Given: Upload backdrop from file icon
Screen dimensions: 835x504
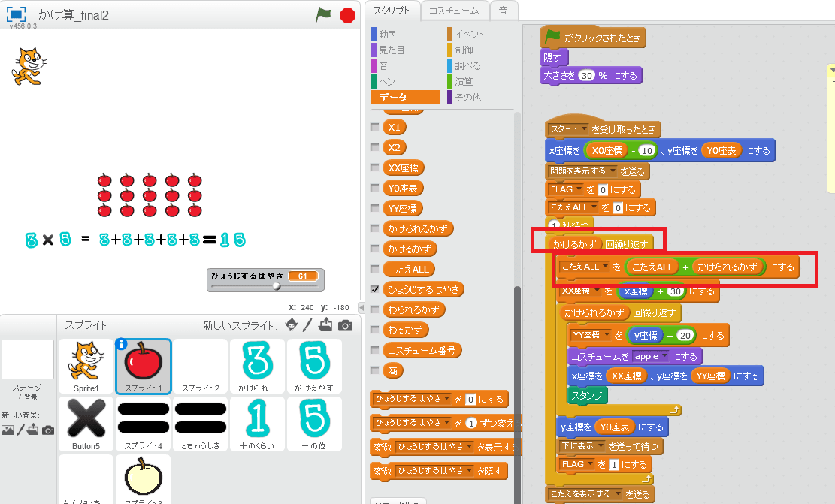Looking at the screenshot, I should [33, 429].
